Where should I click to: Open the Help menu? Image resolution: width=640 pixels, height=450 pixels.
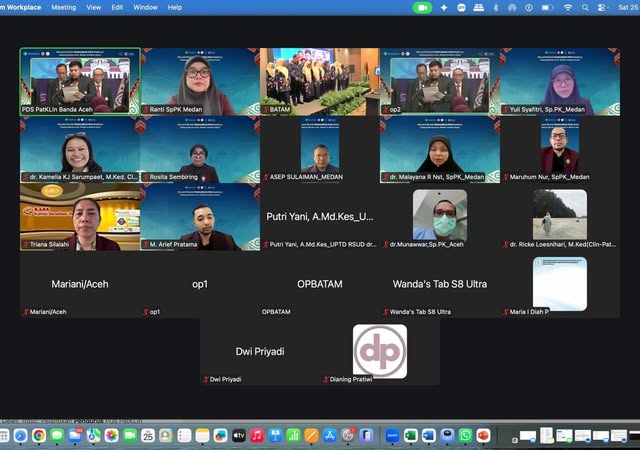175,7
